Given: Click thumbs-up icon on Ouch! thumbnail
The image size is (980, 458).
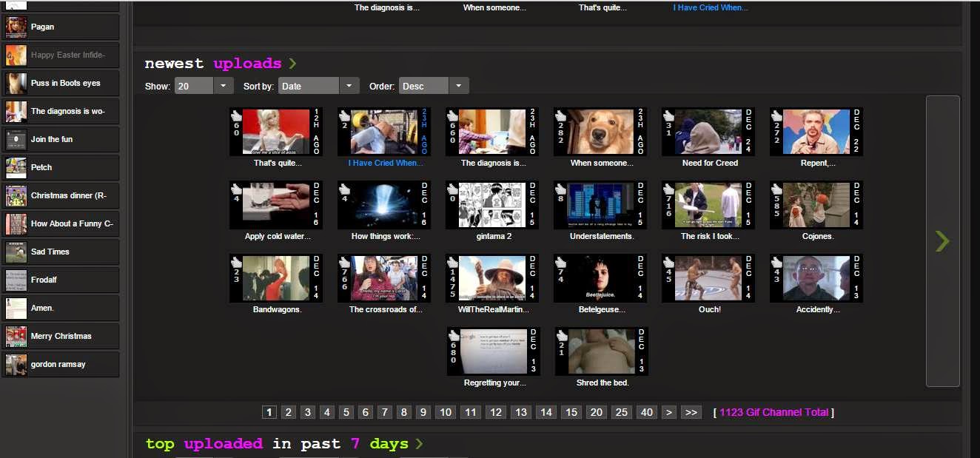Looking at the screenshot, I should 668,262.
